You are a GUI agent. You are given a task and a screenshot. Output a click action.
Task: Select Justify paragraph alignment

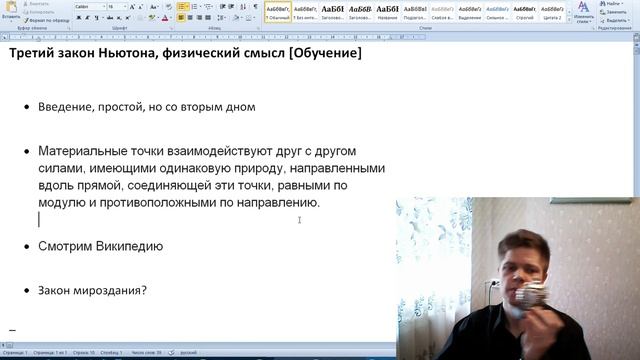point(208,18)
